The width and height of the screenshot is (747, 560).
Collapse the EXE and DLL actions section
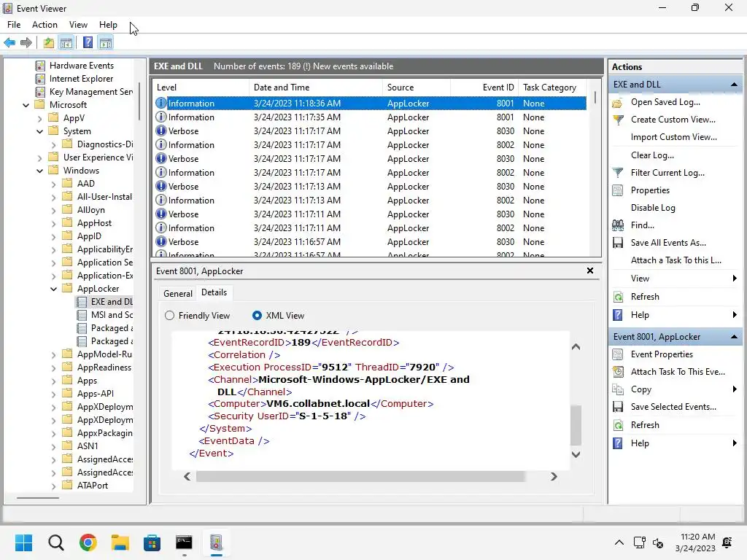[x=734, y=85]
